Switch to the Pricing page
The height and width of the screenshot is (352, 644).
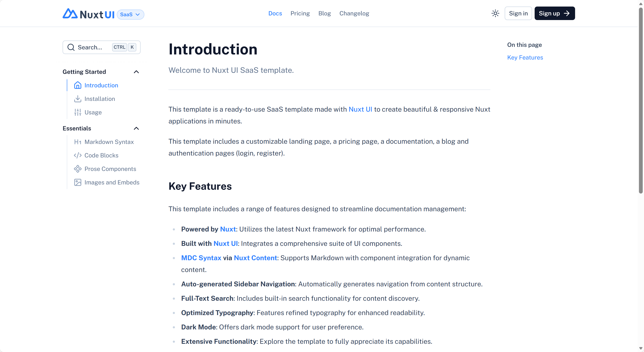tap(300, 13)
